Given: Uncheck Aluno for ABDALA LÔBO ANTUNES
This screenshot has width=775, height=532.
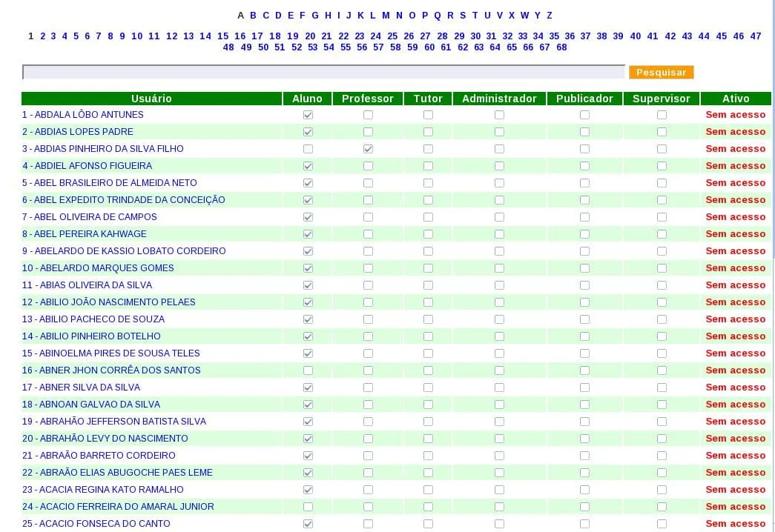Looking at the screenshot, I should pos(308,115).
